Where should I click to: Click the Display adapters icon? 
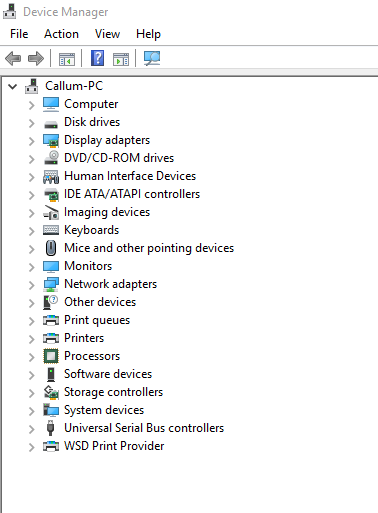(51, 140)
